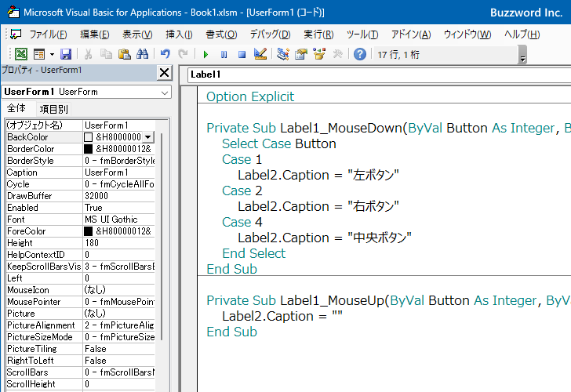This screenshot has height=392, width=571.
Task: Switch to the 項目別 tab
Action: [x=53, y=109]
